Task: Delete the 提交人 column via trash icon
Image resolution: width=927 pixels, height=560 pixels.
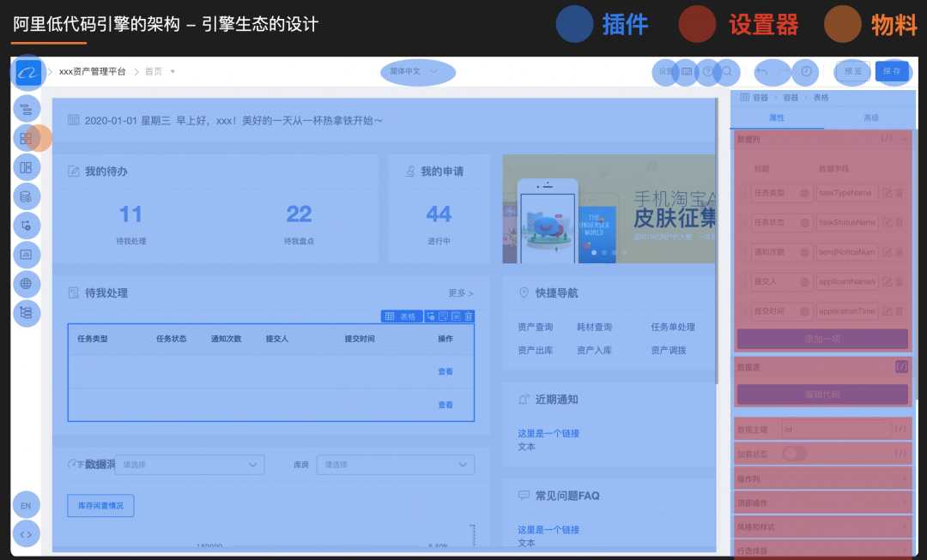Action: click(899, 281)
